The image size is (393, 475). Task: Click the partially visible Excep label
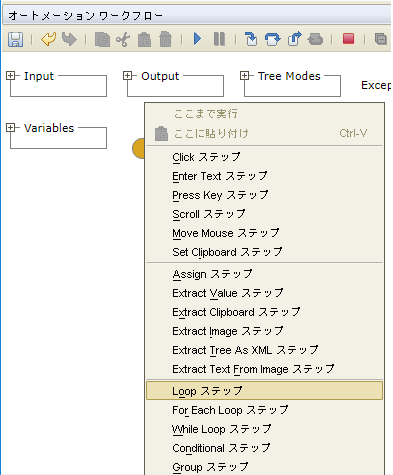click(x=376, y=86)
